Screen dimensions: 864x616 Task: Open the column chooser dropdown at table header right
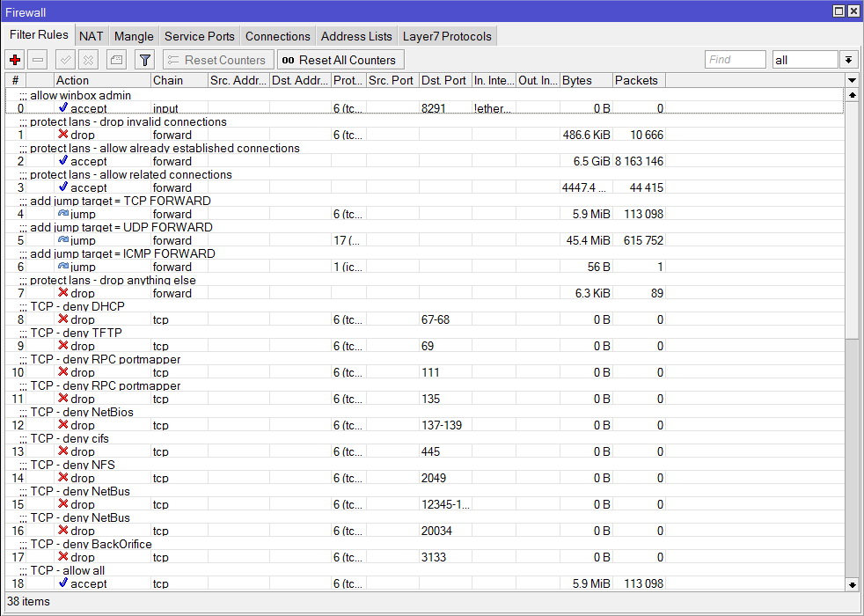click(852, 80)
